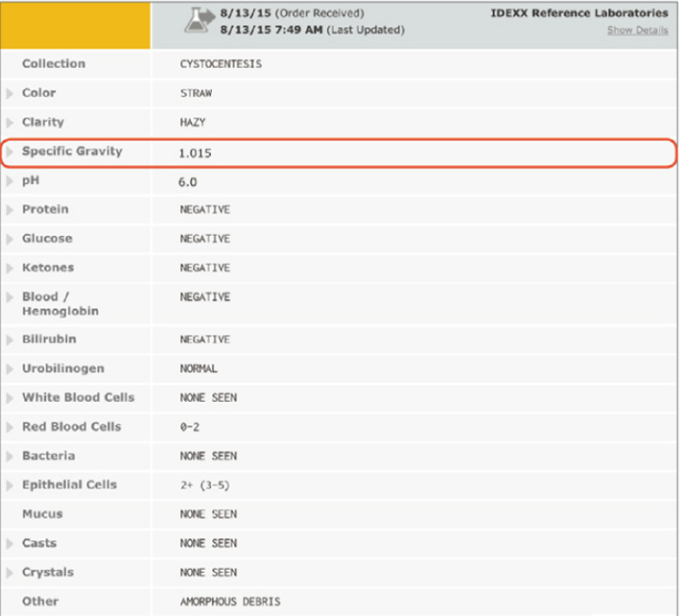
Task: Expand the Blood / Hemoglobin row arrow
Action: [x=10, y=297]
